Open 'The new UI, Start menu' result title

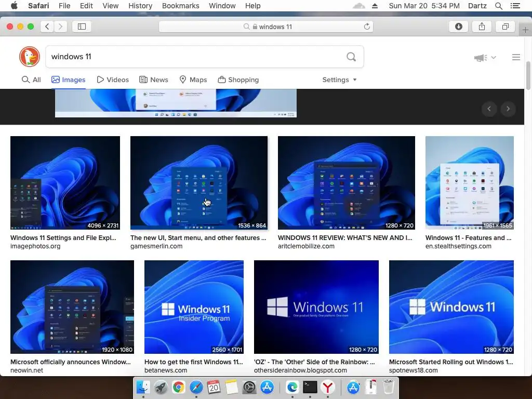click(x=198, y=238)
